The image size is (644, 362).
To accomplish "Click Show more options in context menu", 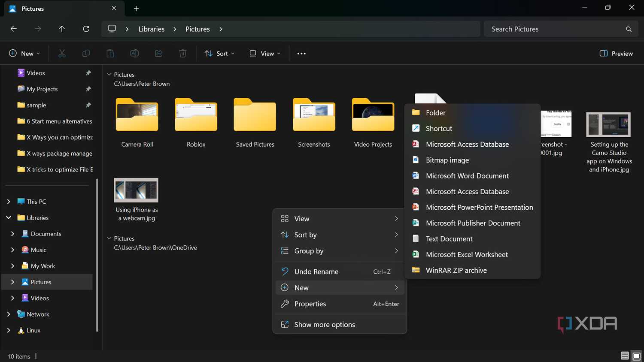I will (340, 325).
